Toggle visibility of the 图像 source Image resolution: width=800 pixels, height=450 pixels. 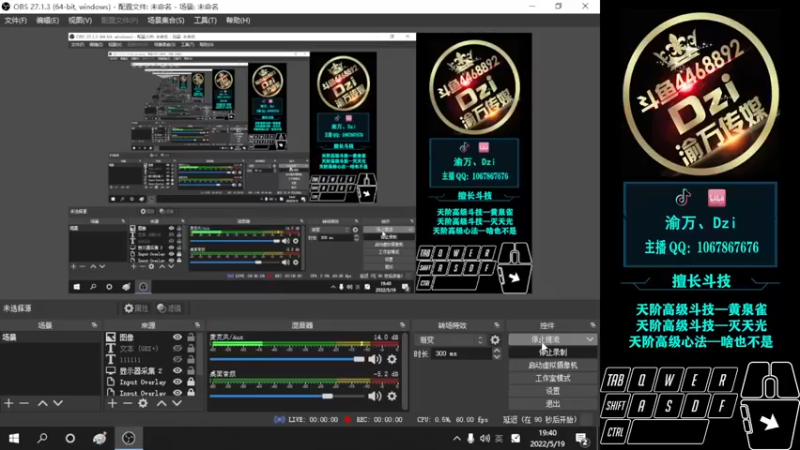177,337
